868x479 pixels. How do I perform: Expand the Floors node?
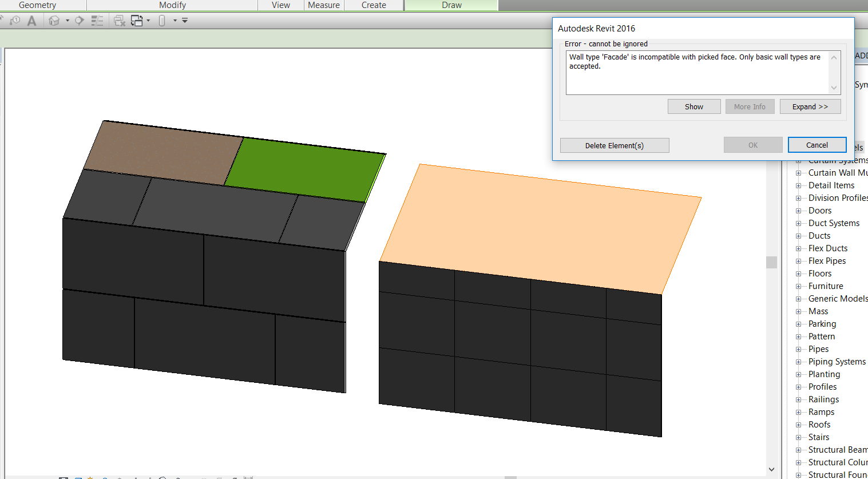[798, 274]
